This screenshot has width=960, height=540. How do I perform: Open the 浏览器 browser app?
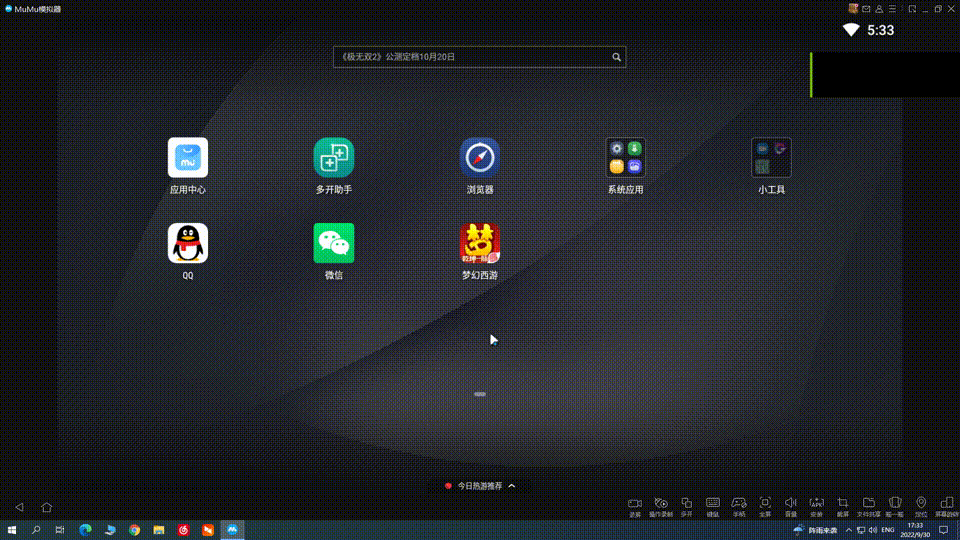coord(479,157)
